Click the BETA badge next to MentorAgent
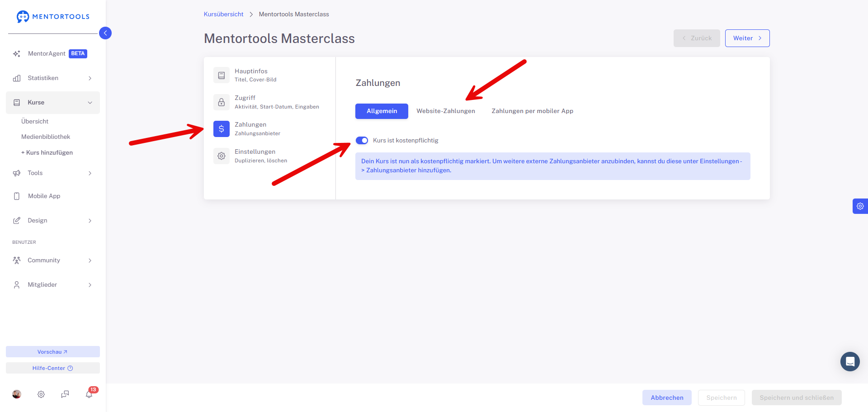Image resolution: width=868 pixels, height=412 pixels. click(x=78, y=54)
